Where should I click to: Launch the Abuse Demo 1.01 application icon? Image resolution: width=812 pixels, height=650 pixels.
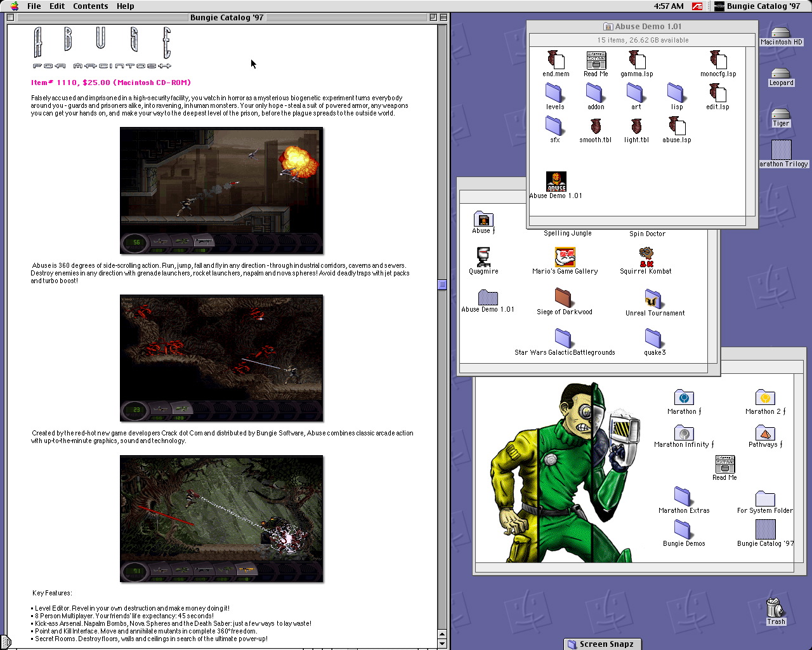coord(556,182)
